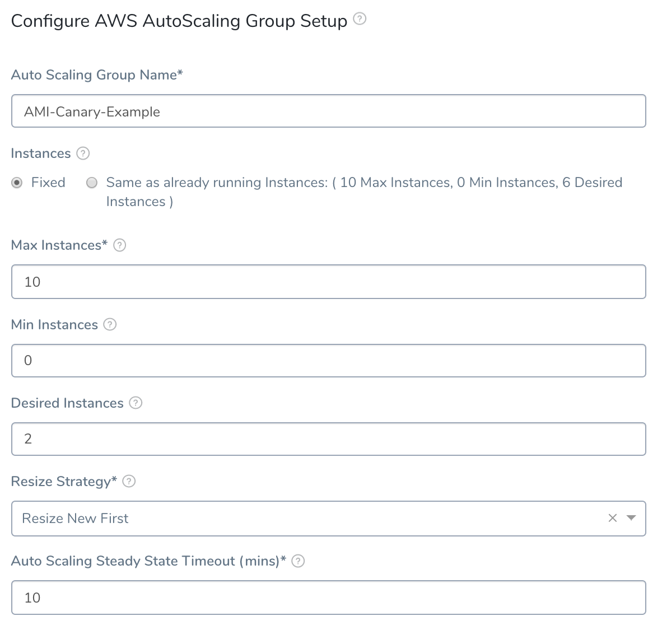Expand Resize Strategy dropdown arrow
The height and width of the screenshot is (644, 662).
pos(631,518)
